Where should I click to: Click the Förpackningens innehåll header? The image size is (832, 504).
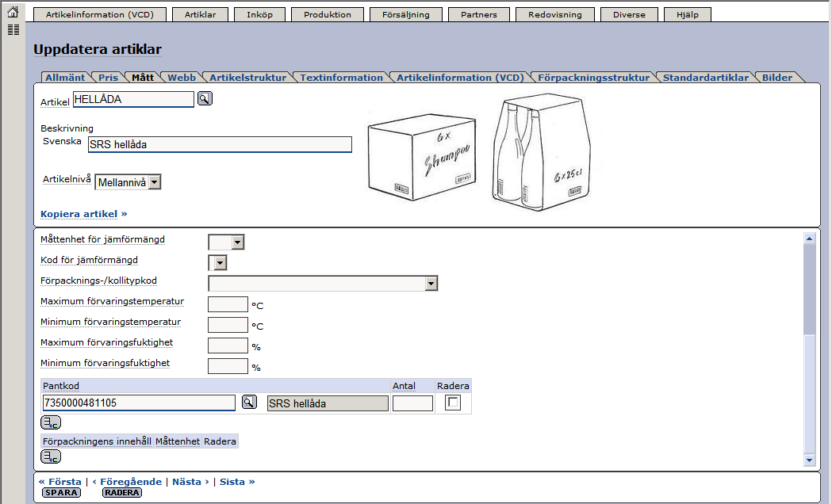[97, 441]
